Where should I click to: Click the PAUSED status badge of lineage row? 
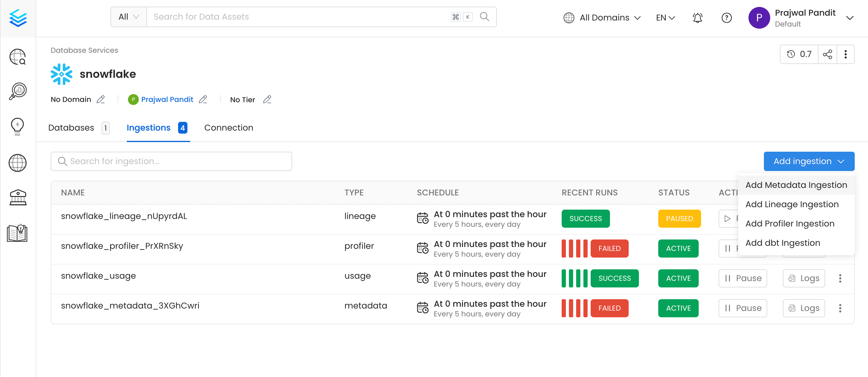(x=679, y=219)
